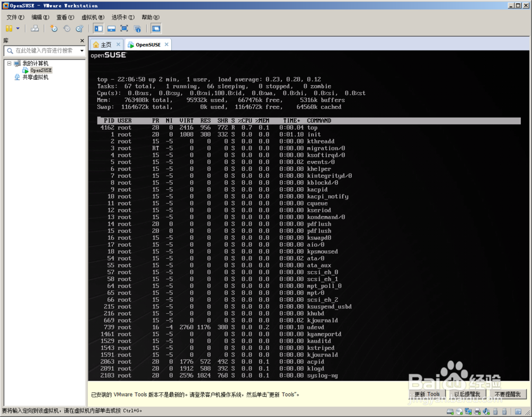
Task: Toggle the library sidebar view icon
Action: coord(99,29)
